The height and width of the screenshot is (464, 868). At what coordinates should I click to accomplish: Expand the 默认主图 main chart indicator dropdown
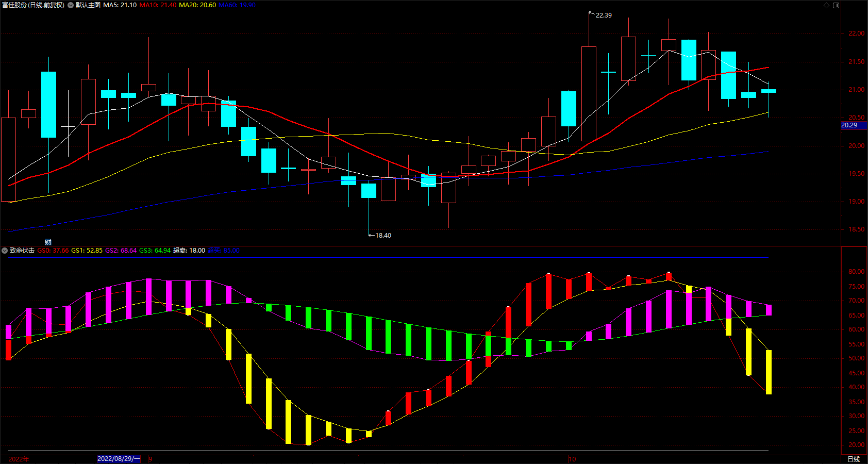point(71,5)
